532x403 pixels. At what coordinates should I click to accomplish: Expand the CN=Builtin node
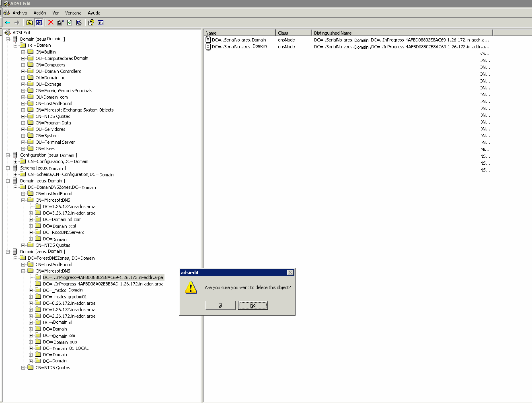coord(23,52)
